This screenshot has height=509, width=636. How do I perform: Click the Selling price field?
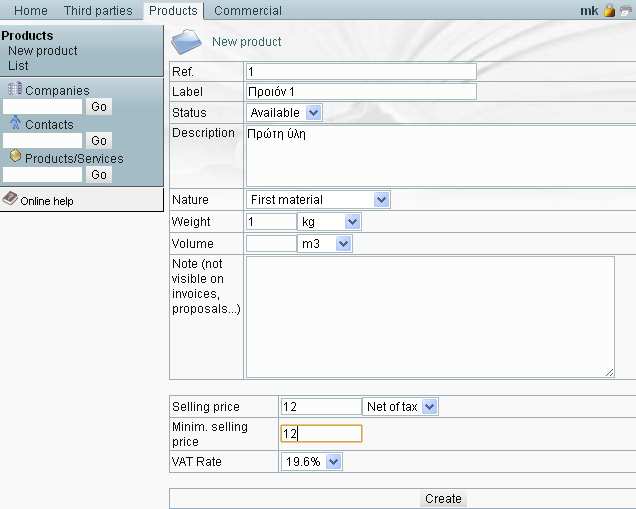click(321, 406)
